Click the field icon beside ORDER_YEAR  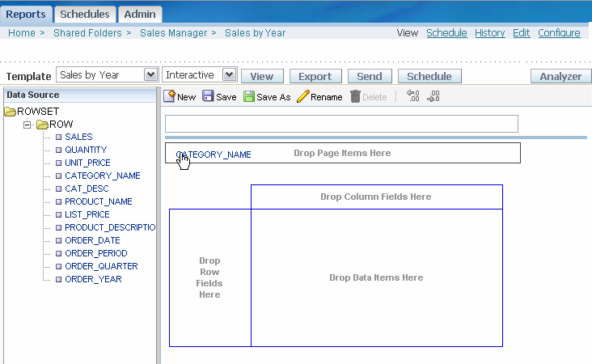[58, 279]
